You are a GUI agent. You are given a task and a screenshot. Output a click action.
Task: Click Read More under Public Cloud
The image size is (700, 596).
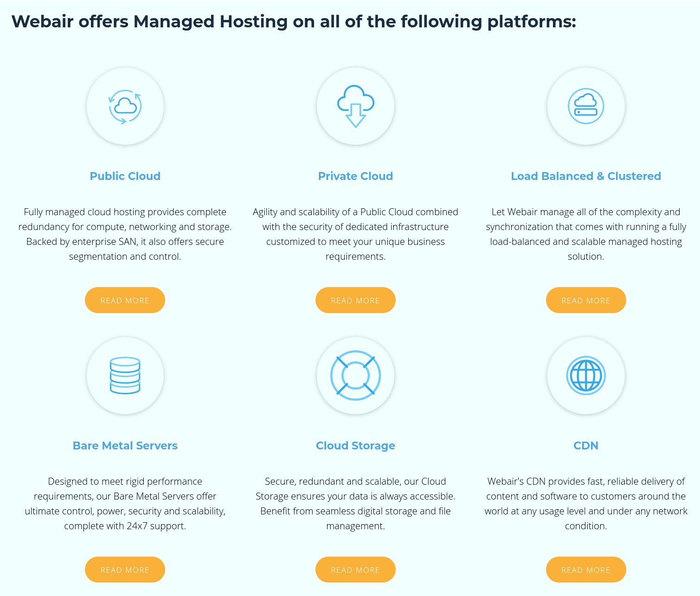coord(125,300)
